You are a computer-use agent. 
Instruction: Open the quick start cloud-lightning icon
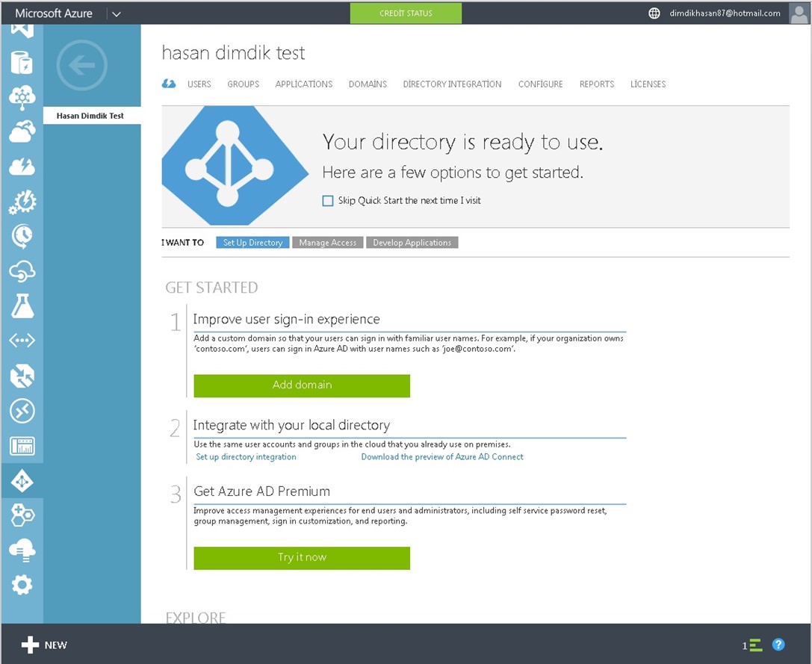(x=169, y=84)
